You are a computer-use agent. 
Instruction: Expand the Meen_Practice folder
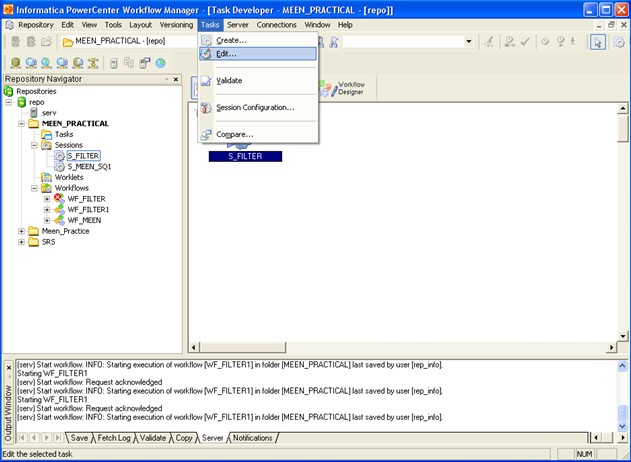(21, 231)
